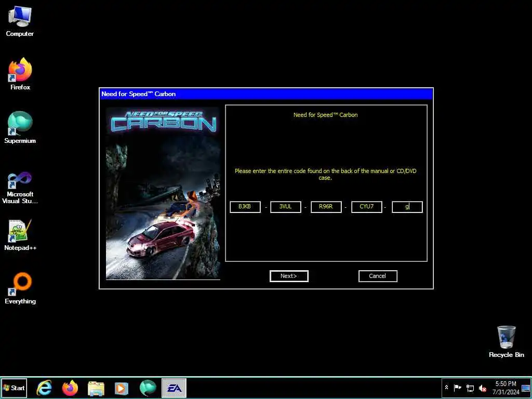This screenshot has width=532, height=399.
Task: Select the Microsoft Visual Studio desktop shortcut
Action: pyautogui.click(x=20, y=188)
